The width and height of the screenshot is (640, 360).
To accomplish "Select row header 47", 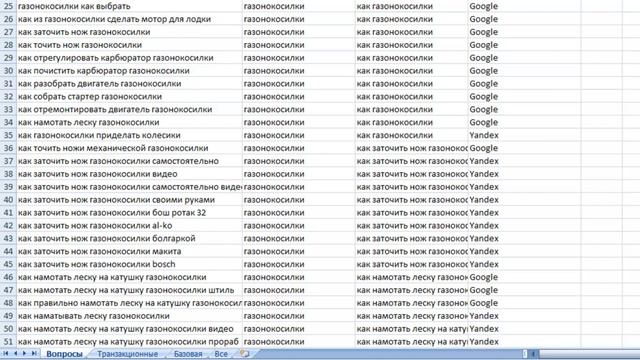I will point(8,290).
